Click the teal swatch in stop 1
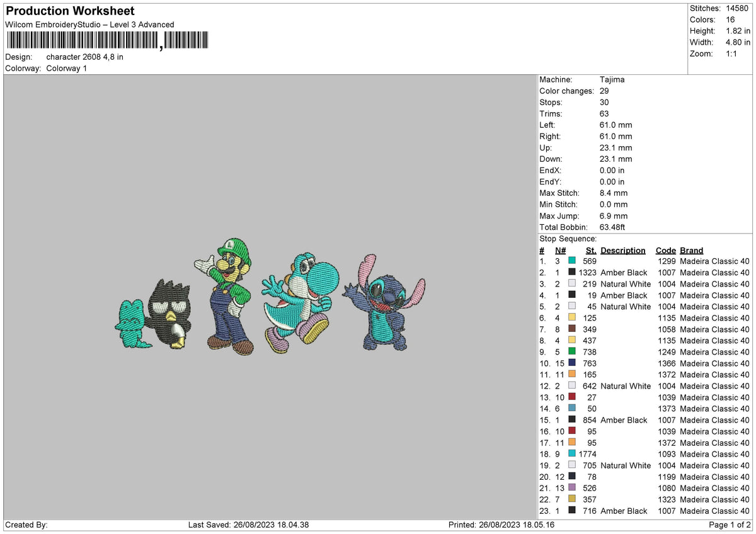 tap(572, 261)
